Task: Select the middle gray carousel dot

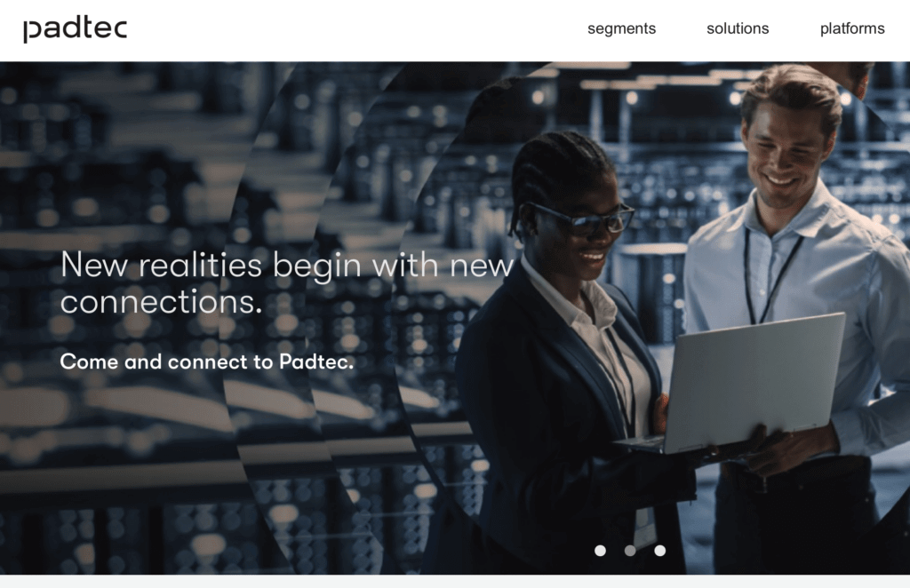Action: 630,551
